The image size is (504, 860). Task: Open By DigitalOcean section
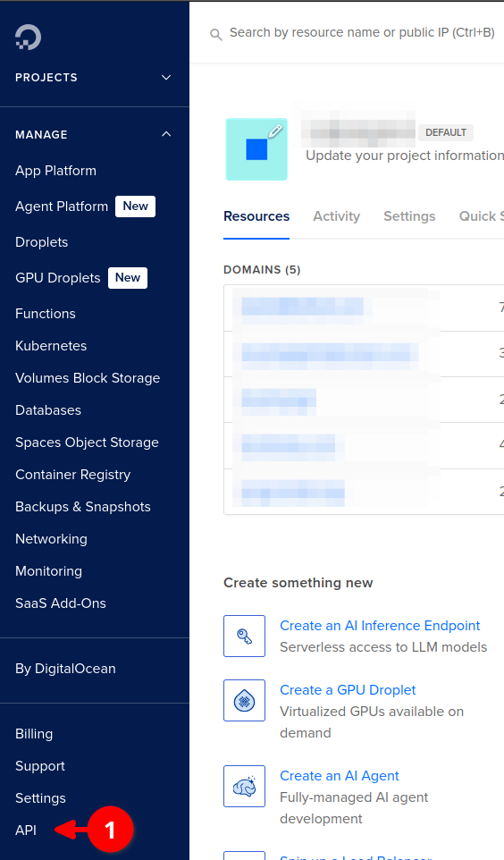click(x=65, y=669)
